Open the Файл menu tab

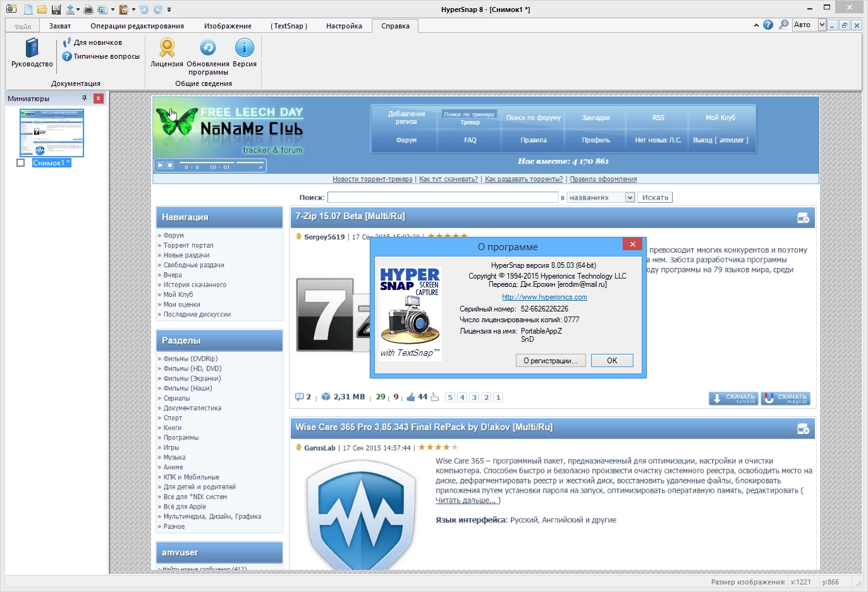[23, 26]
